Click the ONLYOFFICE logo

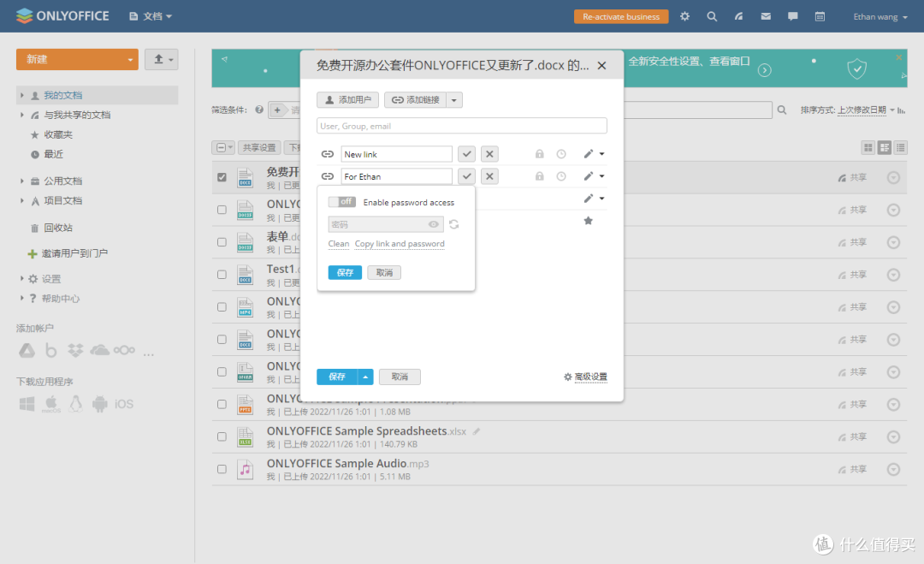(62, 16)
